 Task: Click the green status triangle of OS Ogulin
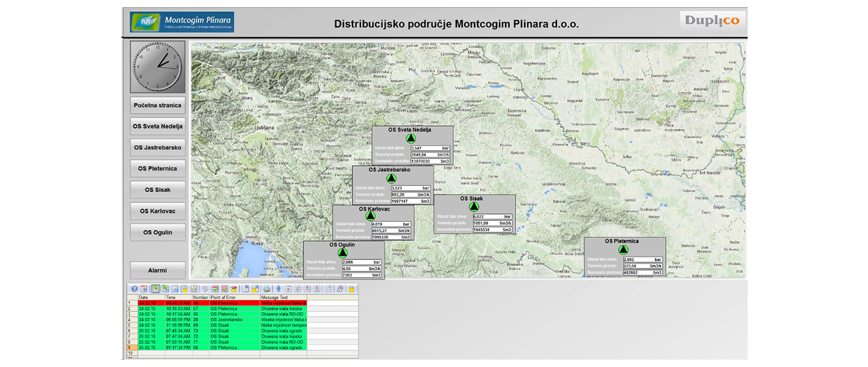[x=343, y=253]
